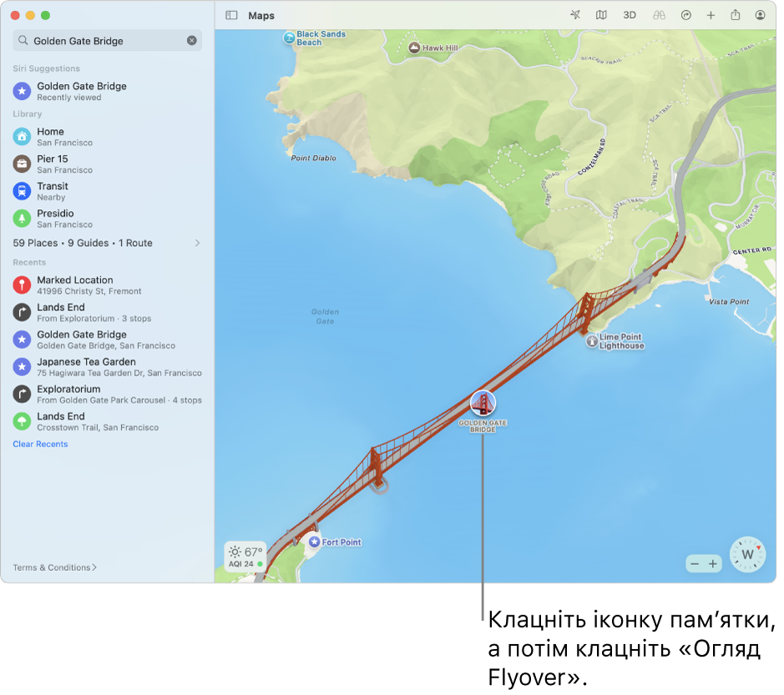Click the Golden Gate Bridge search field
The height and width of the screenshot is (695, 784).
click(108, 41)
